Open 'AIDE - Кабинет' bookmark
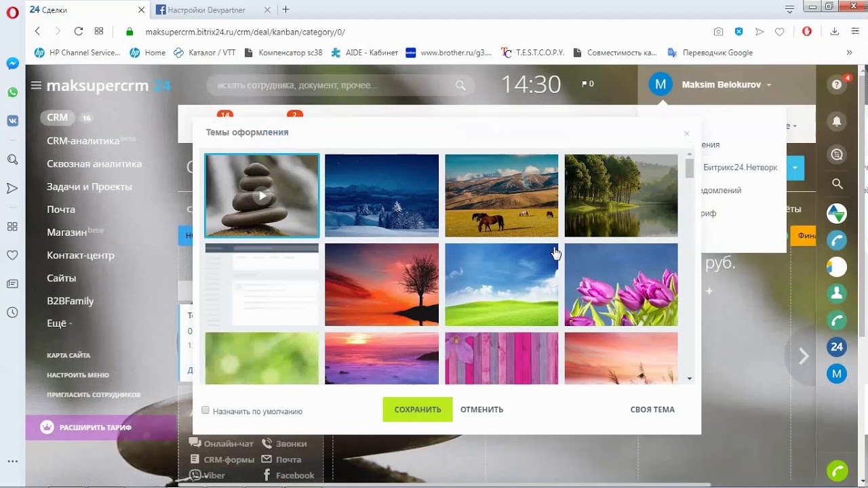This screenshot has width=868, height=488. [366, 52]
